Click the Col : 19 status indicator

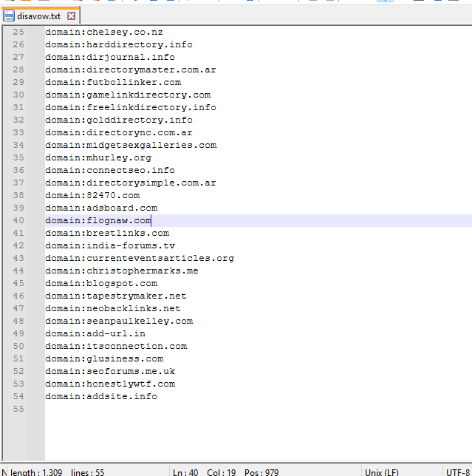coord(222,472)
